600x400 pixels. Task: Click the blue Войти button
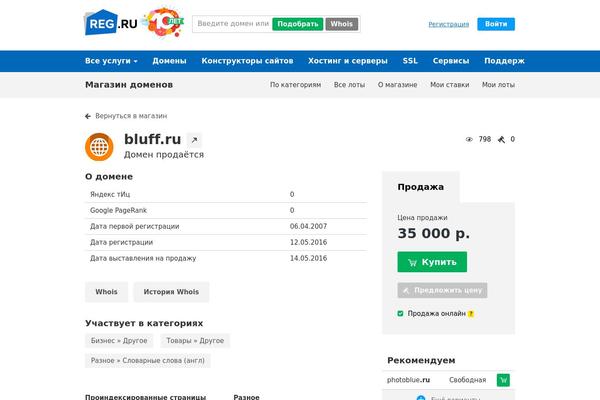(496, 24)
